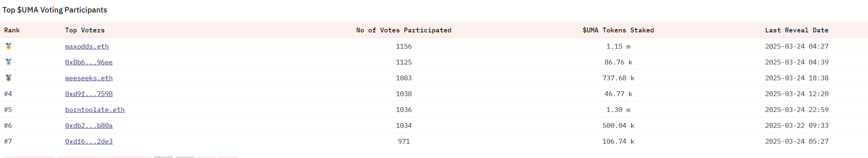Open the 0x8b6...96ee voter address
Screen dimensions: 868x158
[89, 62]
